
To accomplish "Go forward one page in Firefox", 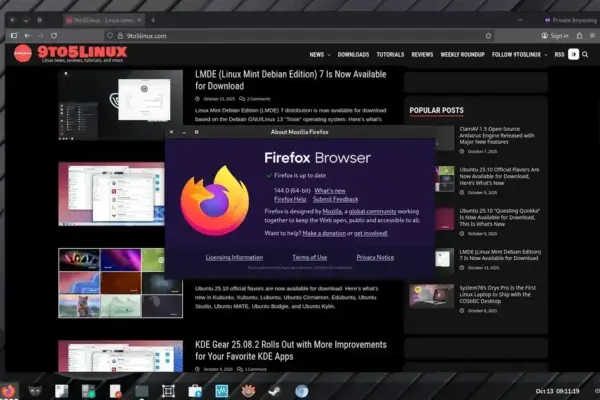I will [x=41, y=36].
